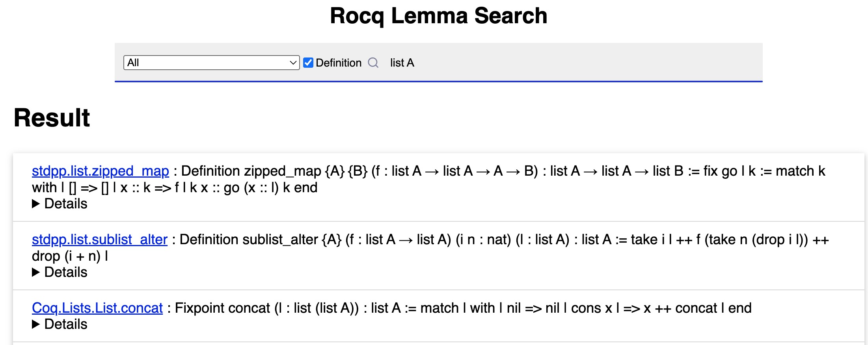This screenshot has width=868, height=345.
Task: Open the stdpp.list.zipped_map link
Action: coord(101,171)
